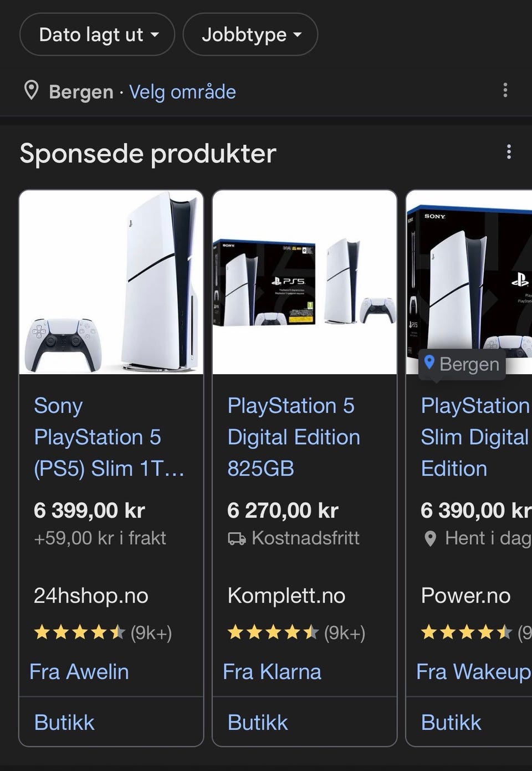532x771 pixels.
Task: Open the PlayStation 5 Digital Edition 825GB title
Action: tap(294, 437)
